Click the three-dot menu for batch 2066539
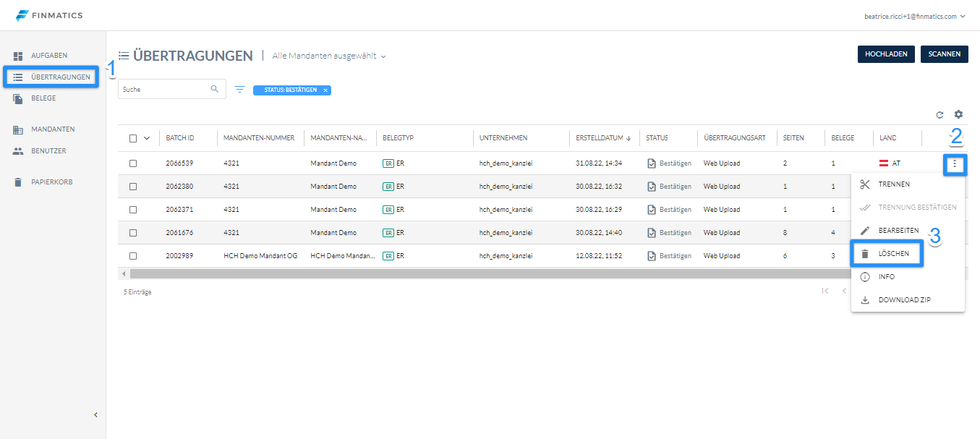The image size is (980, 439). click(x=955, y=164)
